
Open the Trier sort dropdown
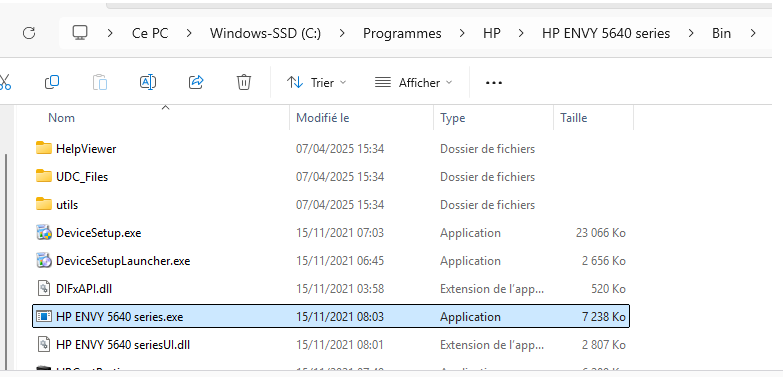pos(317,82)
